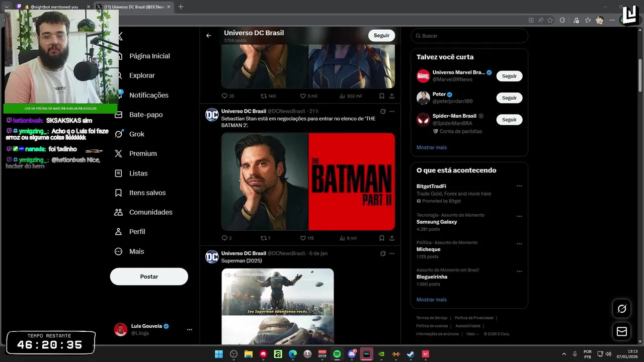Viewport: 644px width, 362px height.
Task: Bookmark the Sebastian Stan post
Action: pyautogui.click(x=382, y=238)
